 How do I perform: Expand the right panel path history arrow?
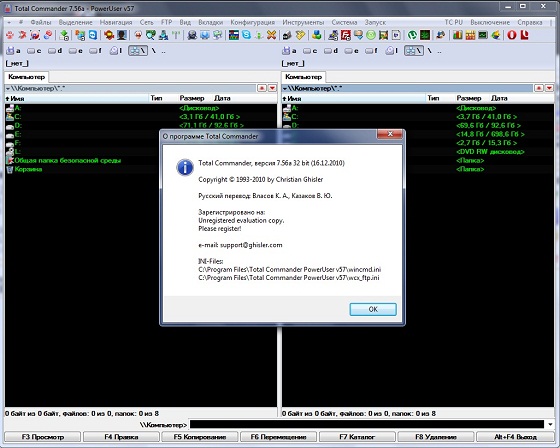(x=549, y=88)
